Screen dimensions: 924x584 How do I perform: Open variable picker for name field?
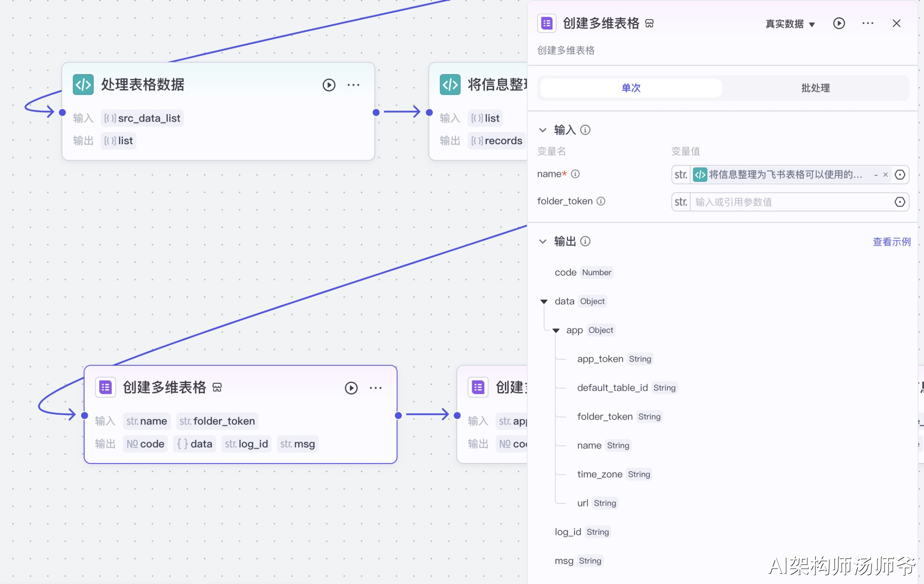[900, 175]
